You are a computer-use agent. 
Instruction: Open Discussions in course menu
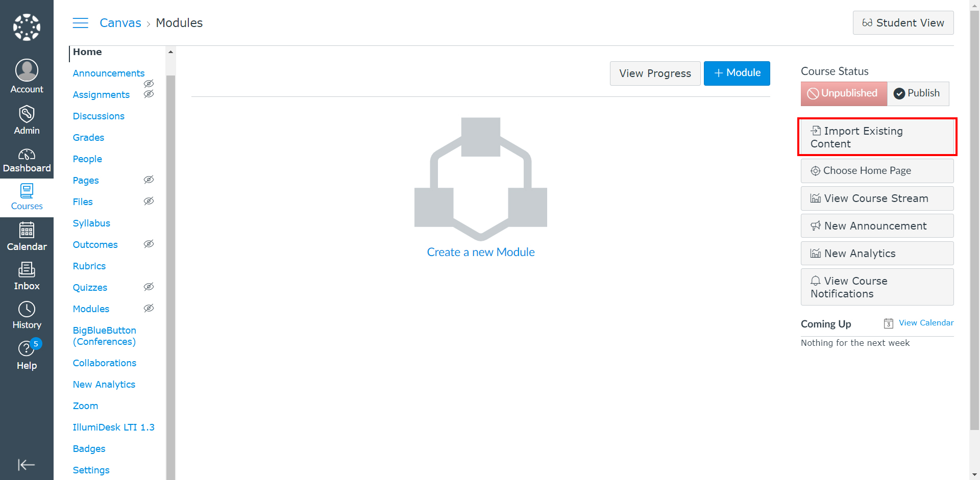[x=99, y=116]
